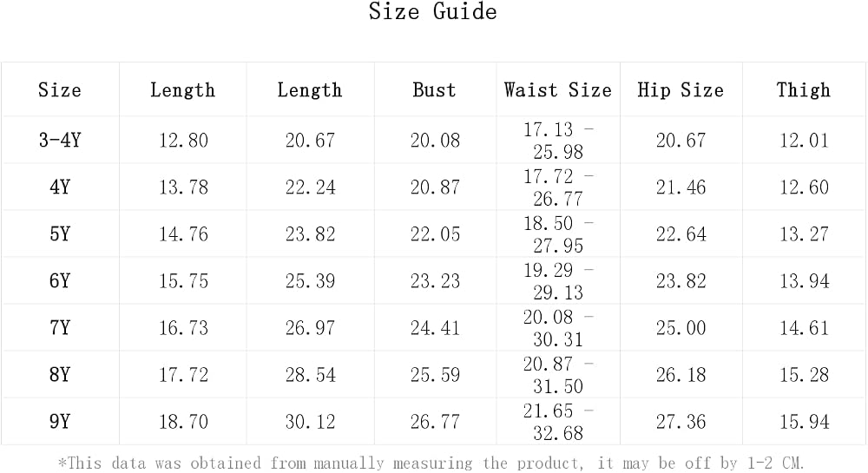Click the manual measuring disclaimer note
Image resolution: width=868 pixels, height=473 pixels.
[x=431, y=463]
